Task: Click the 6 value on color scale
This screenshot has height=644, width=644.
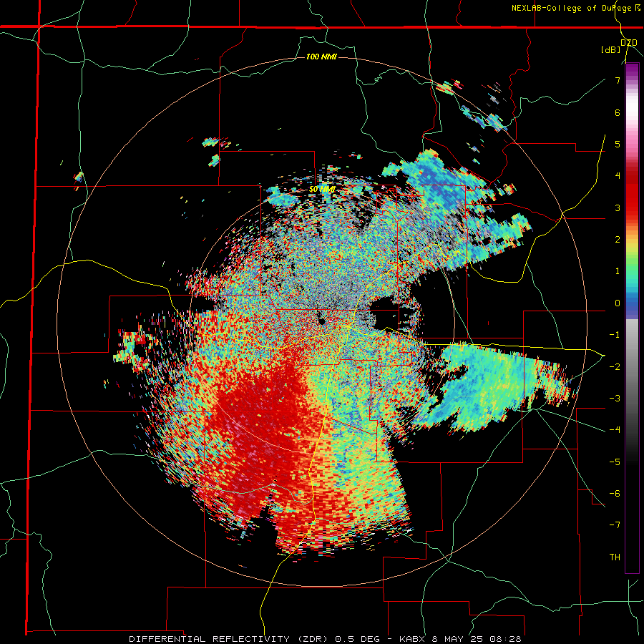Action: point(618,112)
